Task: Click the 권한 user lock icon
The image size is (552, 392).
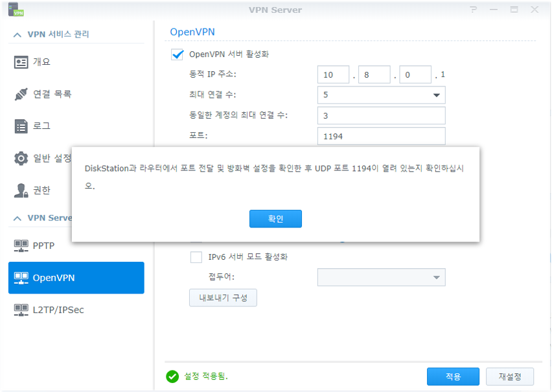Action: (21, 190)
